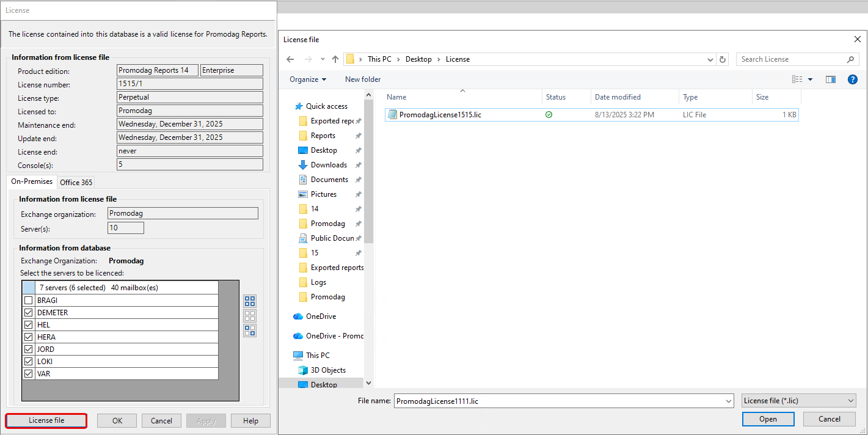Check the BRAGI server checkbox
The height and width of the screenshot is (435, 868).
click(28, 300)
